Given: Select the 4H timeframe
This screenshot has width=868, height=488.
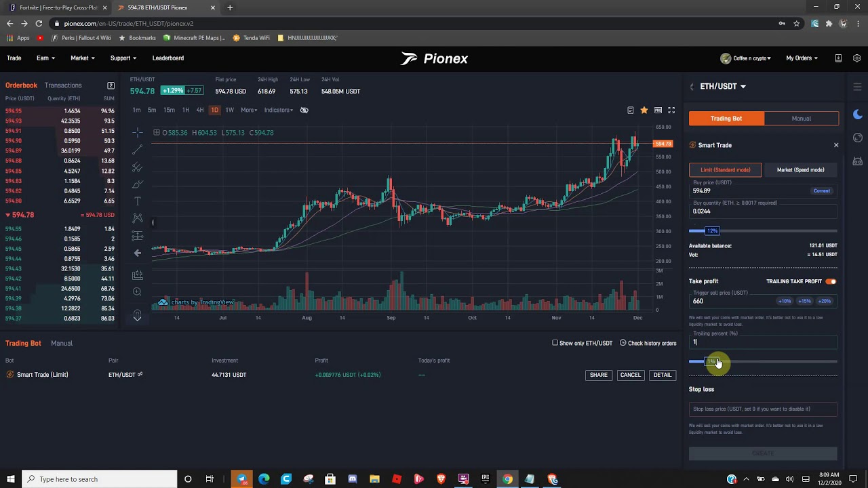Looking at the screenshot, I should click(200, 110).
